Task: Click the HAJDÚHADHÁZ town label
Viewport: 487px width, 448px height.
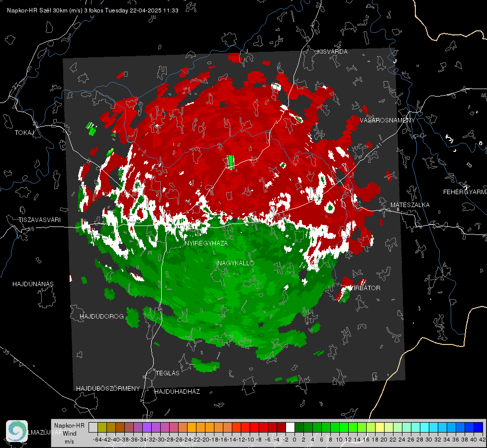Action: click(x=177, y=392)
